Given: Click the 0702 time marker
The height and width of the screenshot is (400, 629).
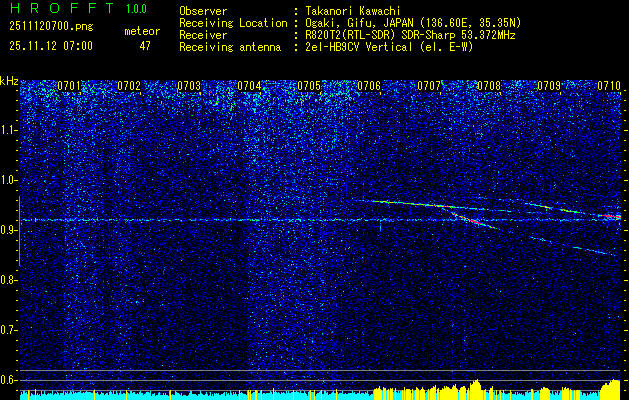Looking at the screenshot, I should tap(129, 86).
